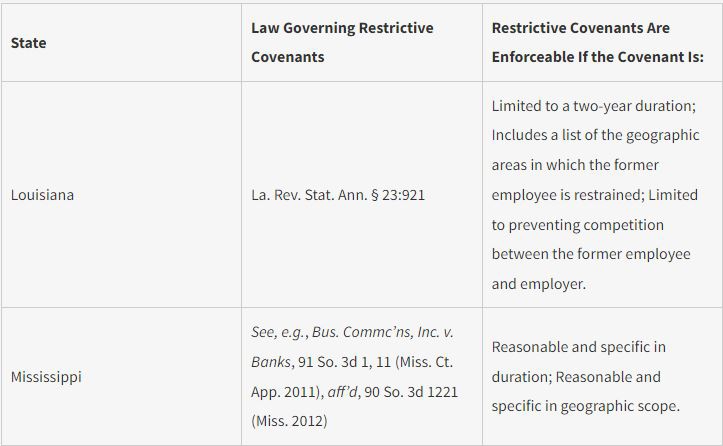723x446 pixels.
Task: Click the "and employer." closing text
Action: [x=538, y=284]
